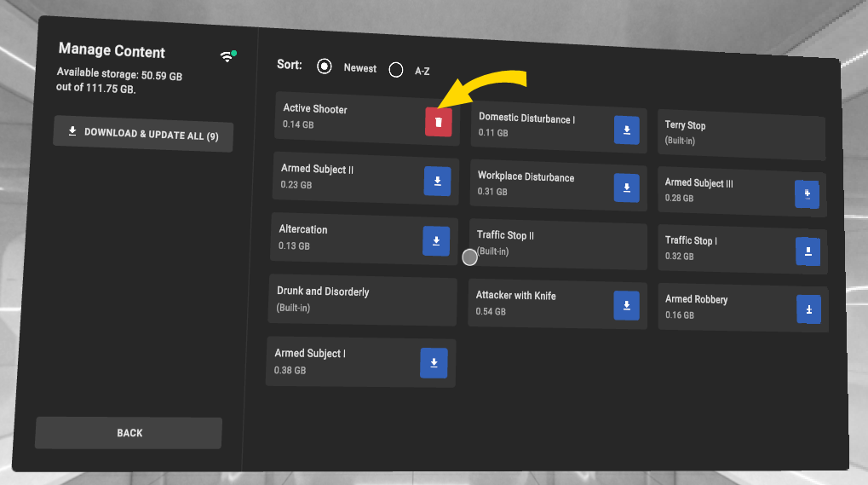Download the Domestic Disturbance I scenario
The height and width of the screenshot is (485, 868).
pyautogui.click(x=626, y=130)
